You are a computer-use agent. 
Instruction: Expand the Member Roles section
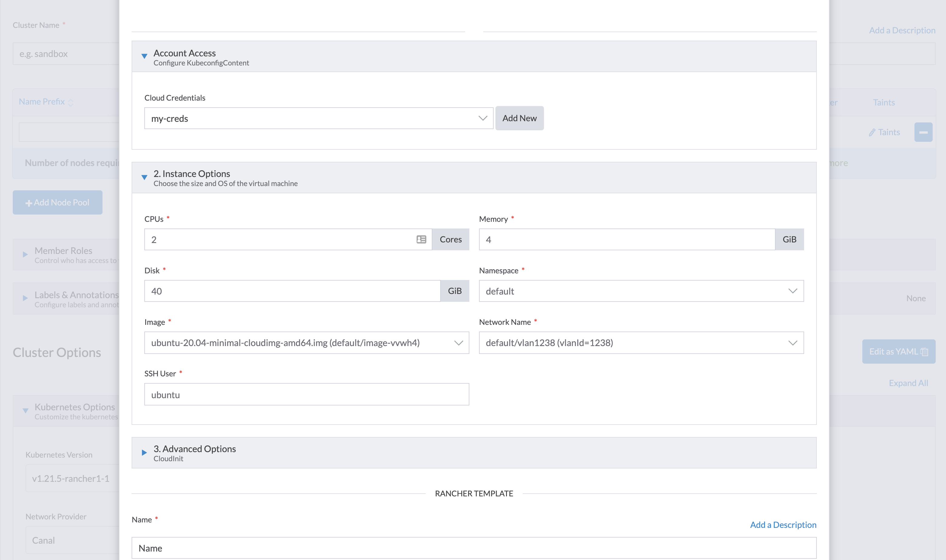coord(25,254)
